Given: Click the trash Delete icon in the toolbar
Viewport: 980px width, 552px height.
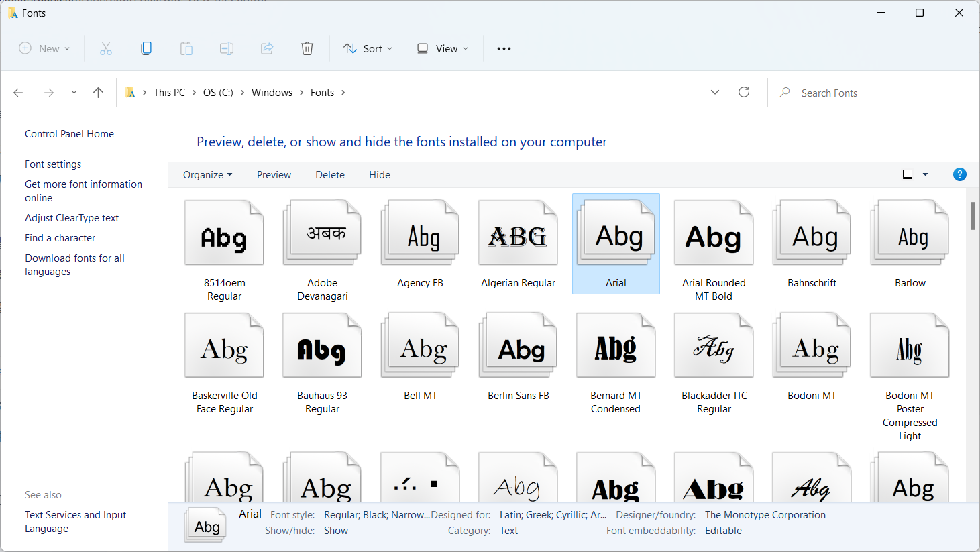Looking at the screenshot, I should pyautogui.click(x=307, y=48).
